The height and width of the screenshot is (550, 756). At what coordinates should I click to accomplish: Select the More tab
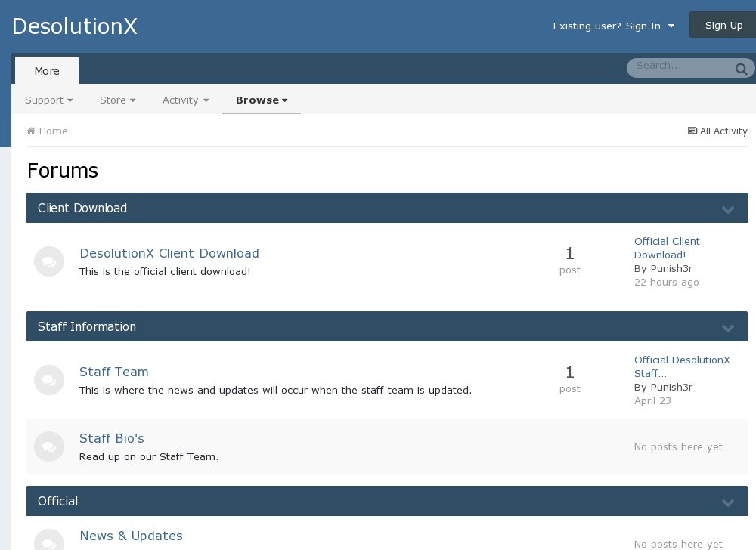[47, 71]
